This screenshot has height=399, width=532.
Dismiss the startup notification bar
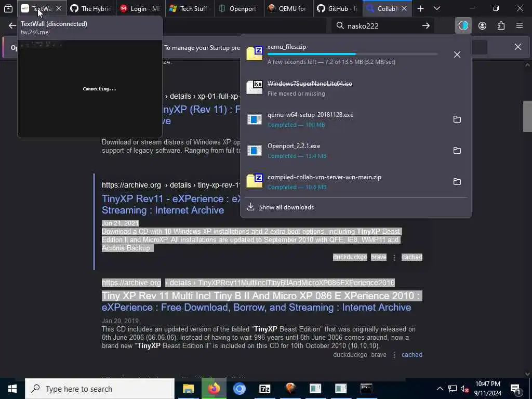[x=518, y=47]
